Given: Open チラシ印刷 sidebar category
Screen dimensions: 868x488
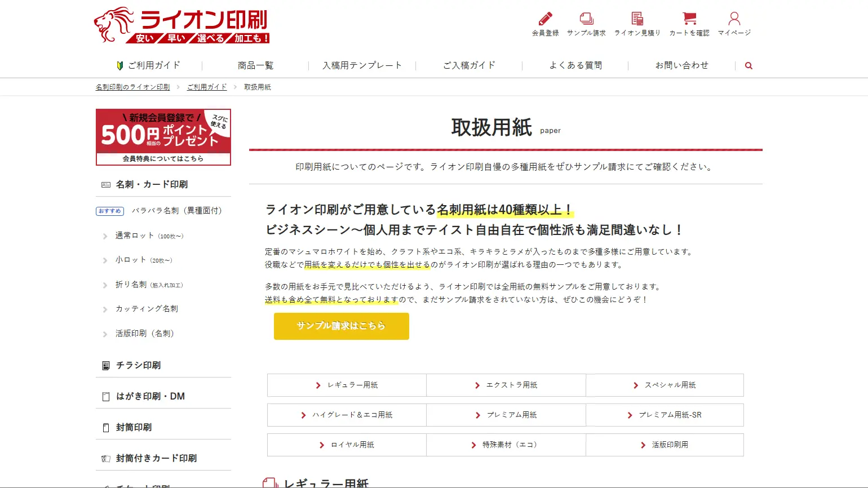Looking at the screenshot, I should tap(138, 366).
